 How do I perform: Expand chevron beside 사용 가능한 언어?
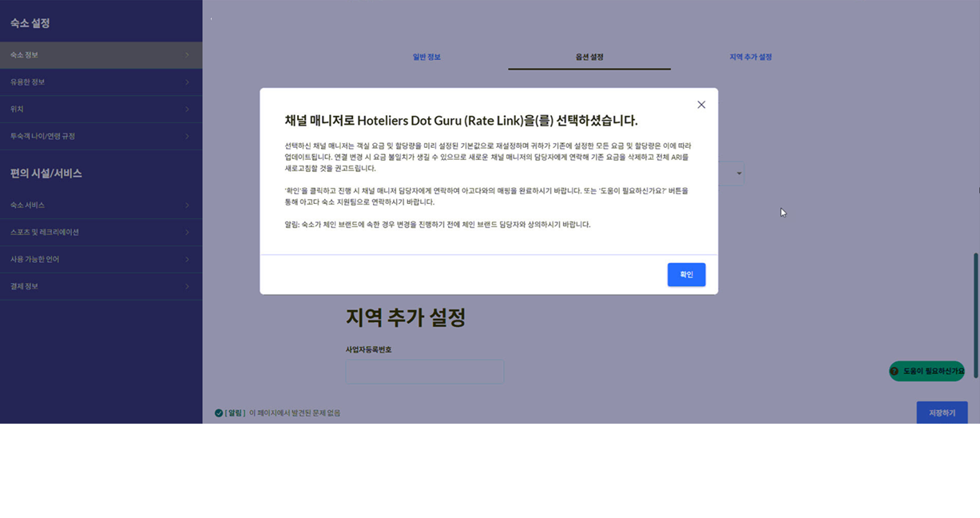(x=187, y=259)
